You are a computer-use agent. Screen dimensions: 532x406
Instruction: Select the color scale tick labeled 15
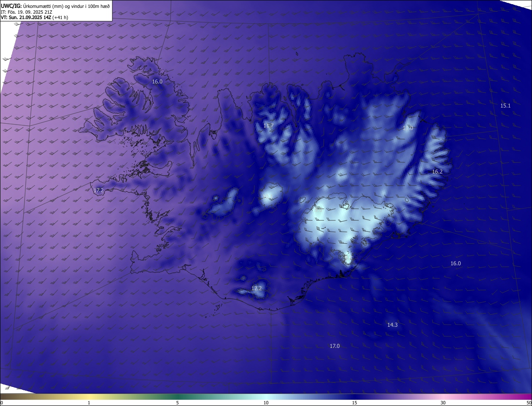[355, 403]
